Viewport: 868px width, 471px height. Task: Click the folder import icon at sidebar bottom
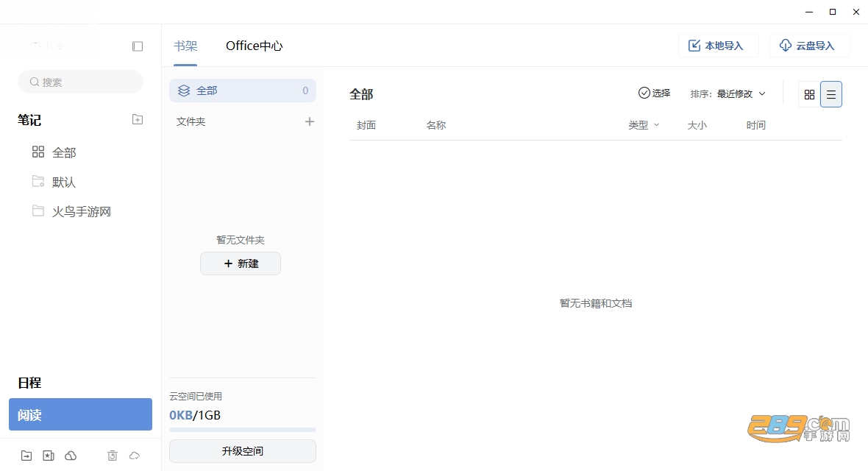(26, 456)
